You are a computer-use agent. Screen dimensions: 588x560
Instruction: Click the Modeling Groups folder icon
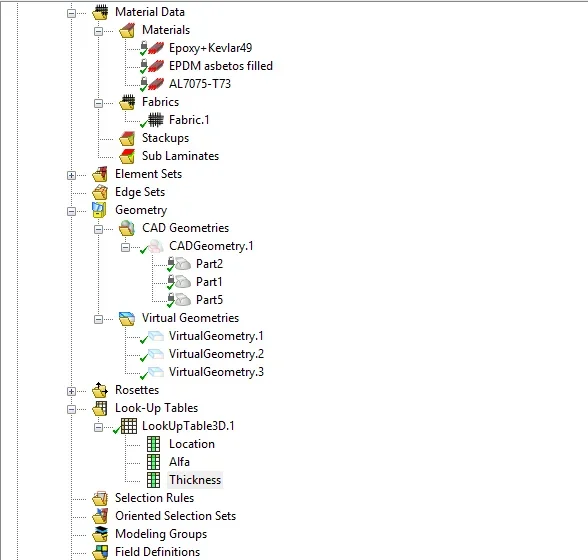coord(100,534)
